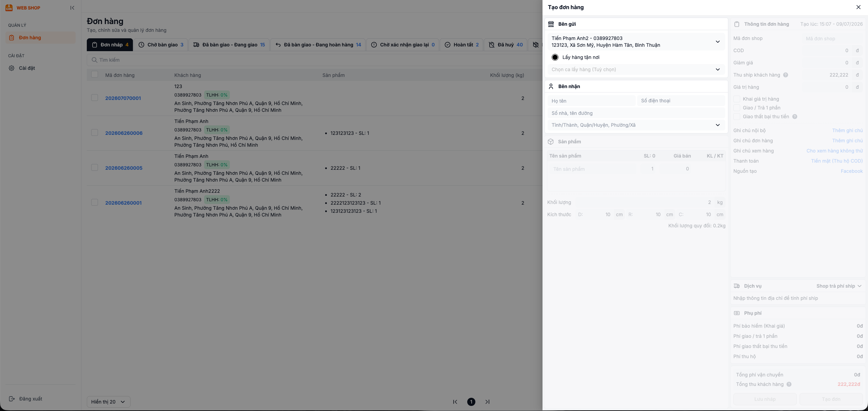The width and height of the screenshot is (868, 411).
Task: Open the Hiển thị 20 page size dropdown
Action: click(x=108, y=402)
